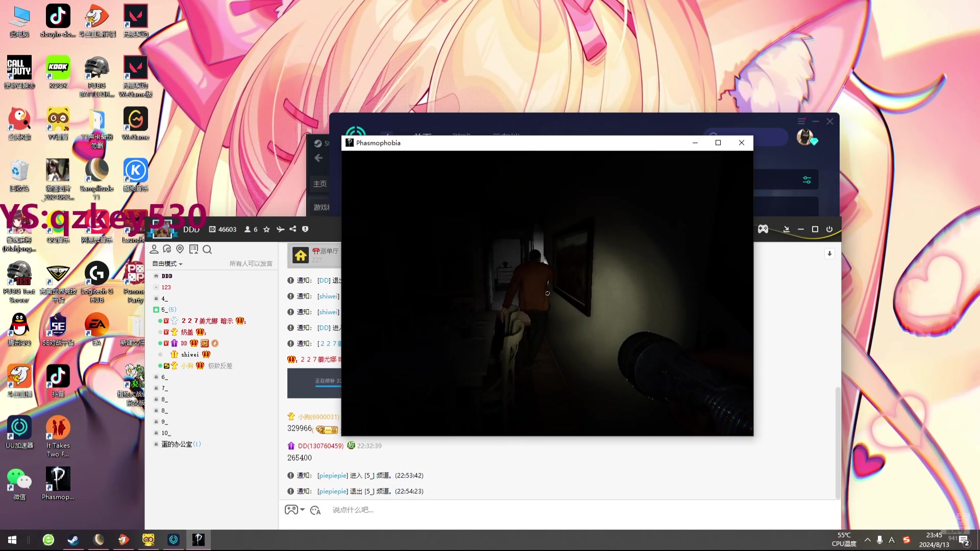Select user 奶盖 in channel list
This screenshot has width=980, height=551.
(x=187, y=332)
